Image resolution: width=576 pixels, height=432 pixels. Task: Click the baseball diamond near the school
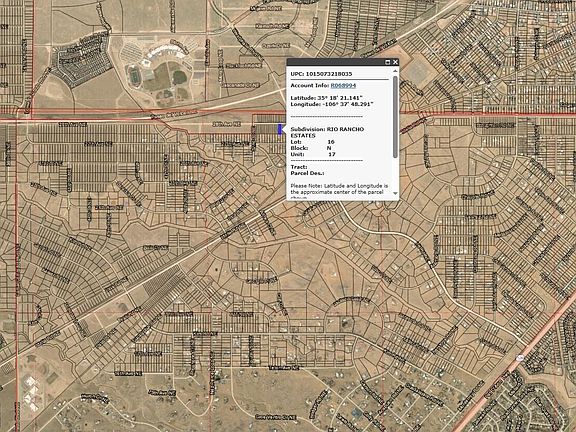pos(179,77)
